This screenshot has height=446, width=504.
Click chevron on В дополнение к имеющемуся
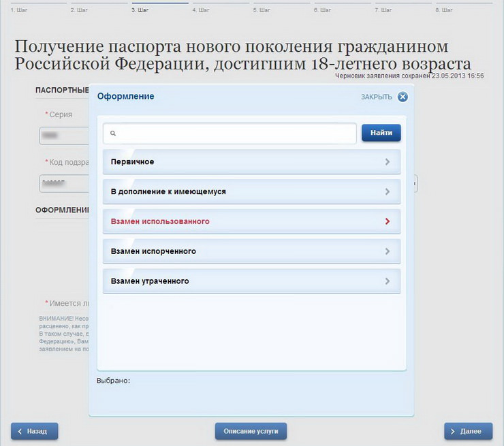tap(388, 192)
